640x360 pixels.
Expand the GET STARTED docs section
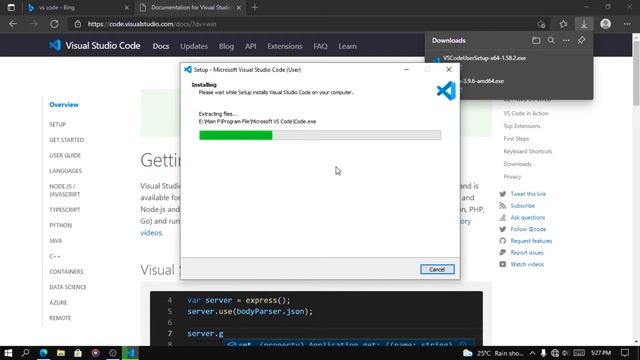point(67,140)
